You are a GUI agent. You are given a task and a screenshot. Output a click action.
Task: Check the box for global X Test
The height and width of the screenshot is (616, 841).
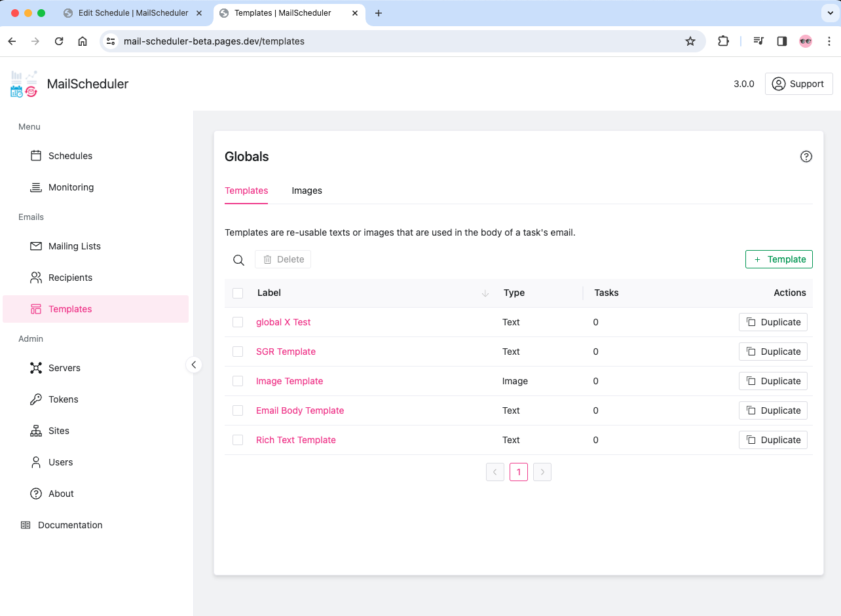(238, 322)
